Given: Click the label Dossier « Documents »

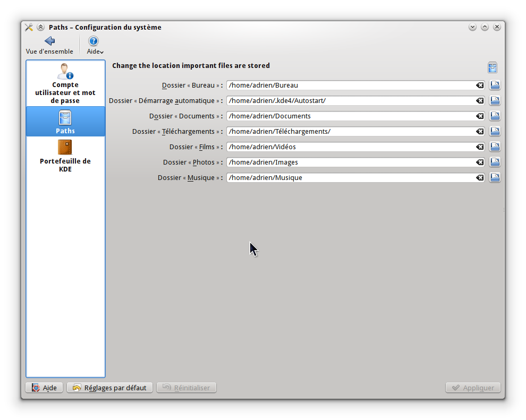Looking at the screenshot, I should click(x=186, y=116).
